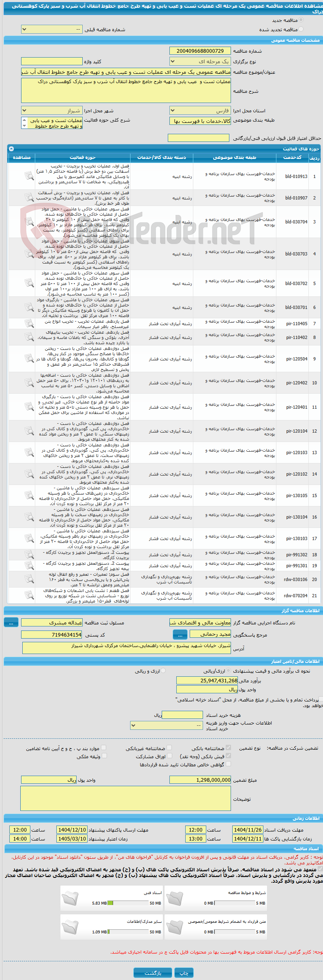The width and height of the screenshot is (323, 980).
Task: Toggle the اوراق مشارکت checkbox
Action: point(169,756)
